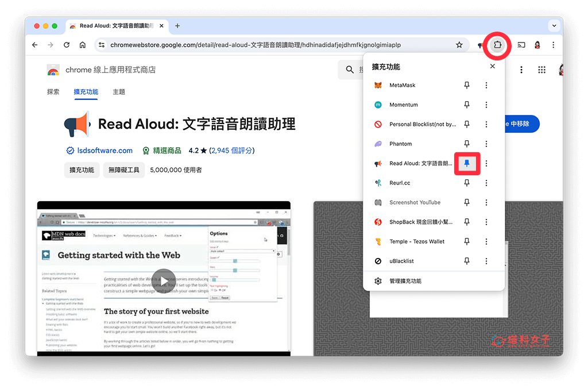Screen dimensions: 588x389
Task: Click the Personal Blocklist red icon
Action: tap(378, 124)
